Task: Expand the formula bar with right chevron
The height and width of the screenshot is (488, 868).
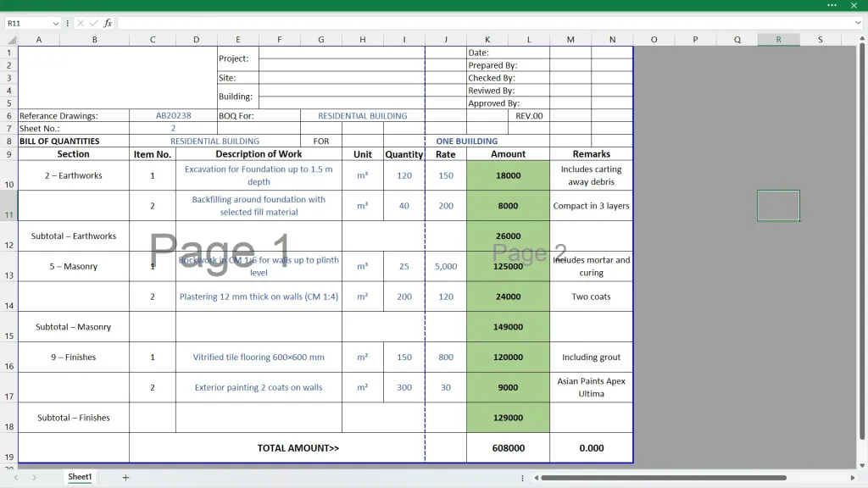Action: [x=858, y=24]
